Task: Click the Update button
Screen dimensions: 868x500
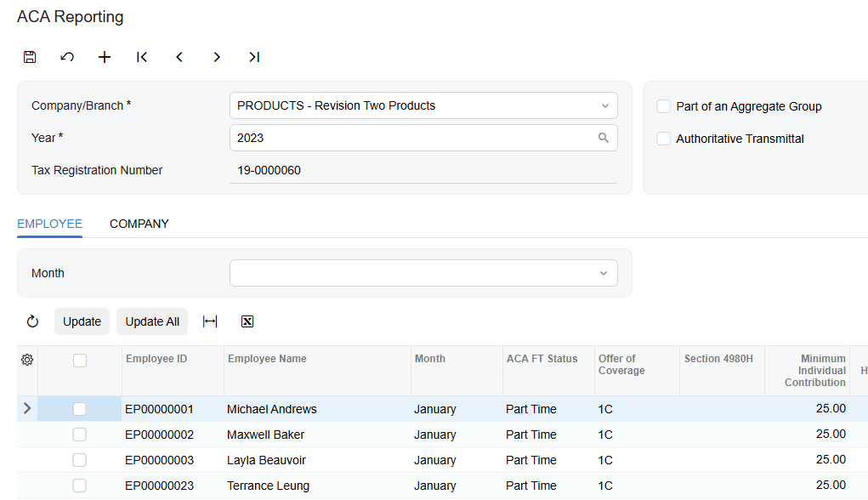Action: point(82,321)
